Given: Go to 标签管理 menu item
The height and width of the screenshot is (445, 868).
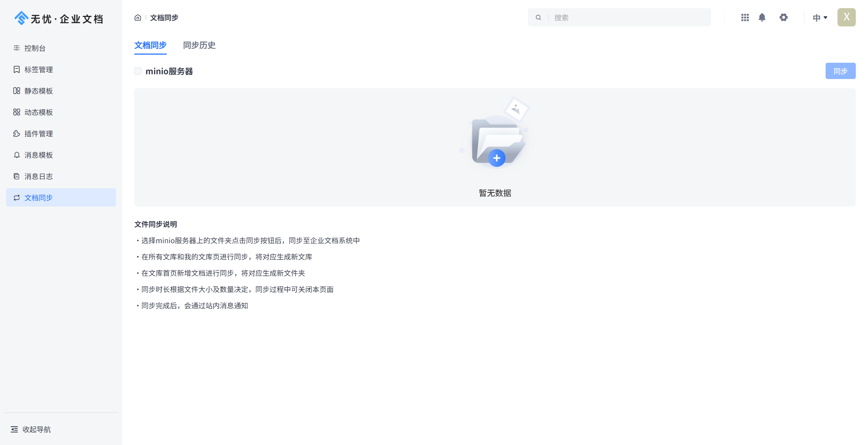Looking at the screenshot, I should coord(38,70).
